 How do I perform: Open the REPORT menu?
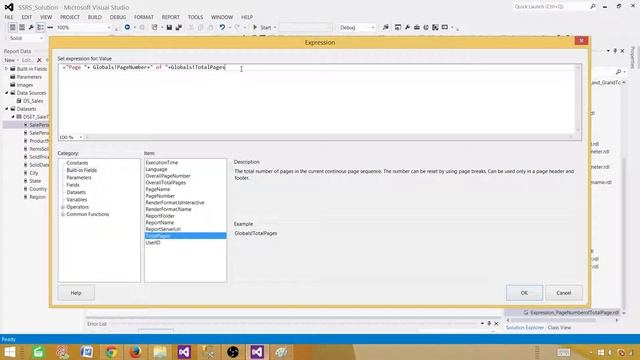coord(171,17)
